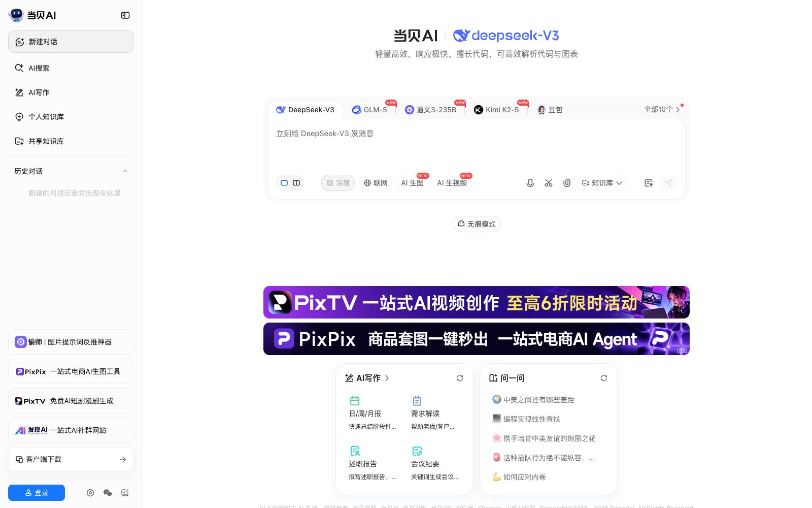Open the 会议纪要 writing template
Screen dimensions: 812x508
434,463
